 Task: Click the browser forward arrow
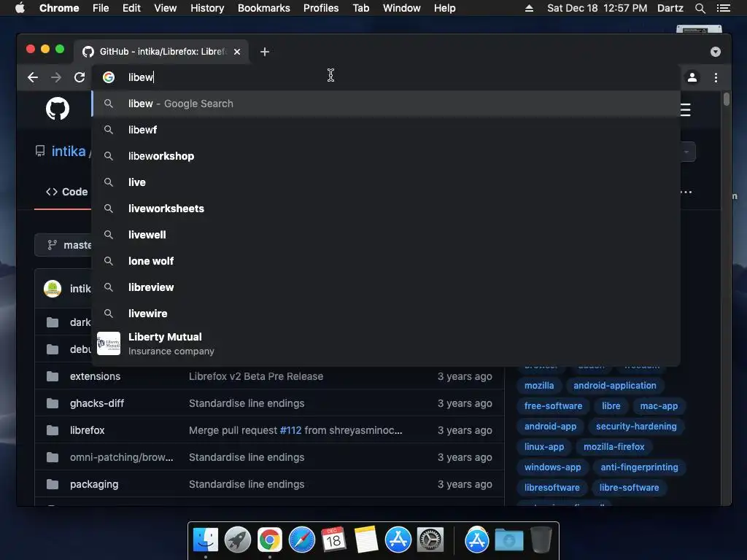[55, 77]
